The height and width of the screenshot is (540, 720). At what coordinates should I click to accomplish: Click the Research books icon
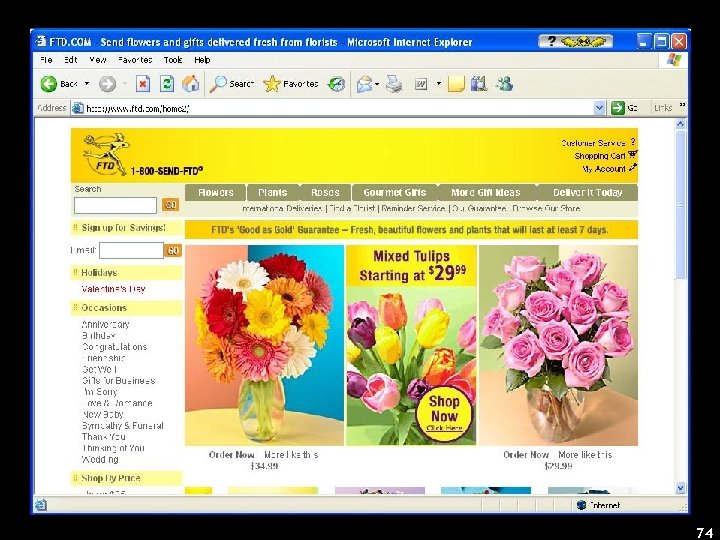pyautogui.click(x=478, y=84)
